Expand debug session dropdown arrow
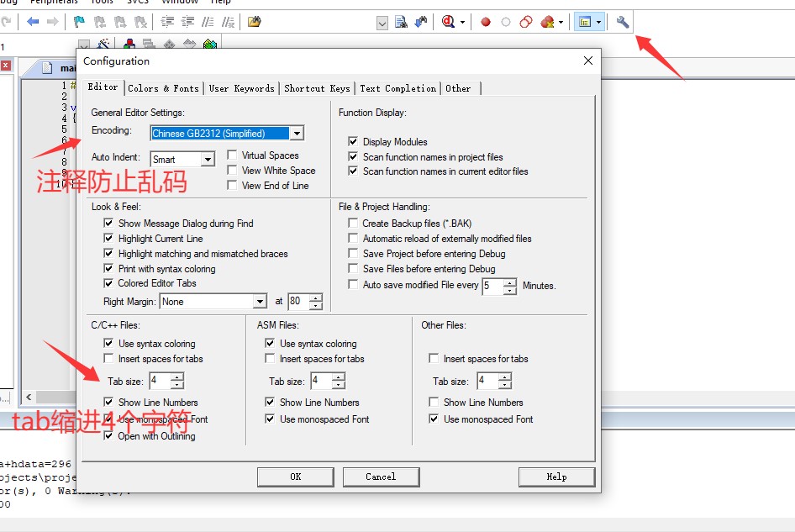795x532 pixels. (462, 22)
